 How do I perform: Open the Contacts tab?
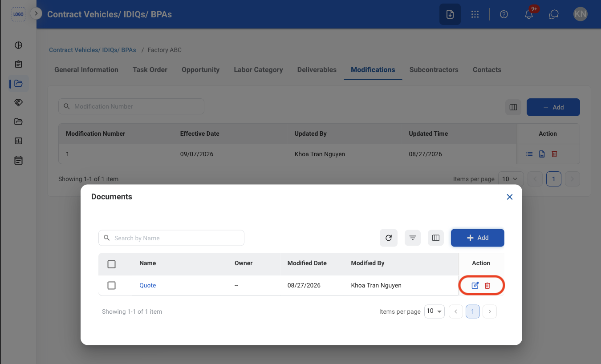[x=487, y=69]
